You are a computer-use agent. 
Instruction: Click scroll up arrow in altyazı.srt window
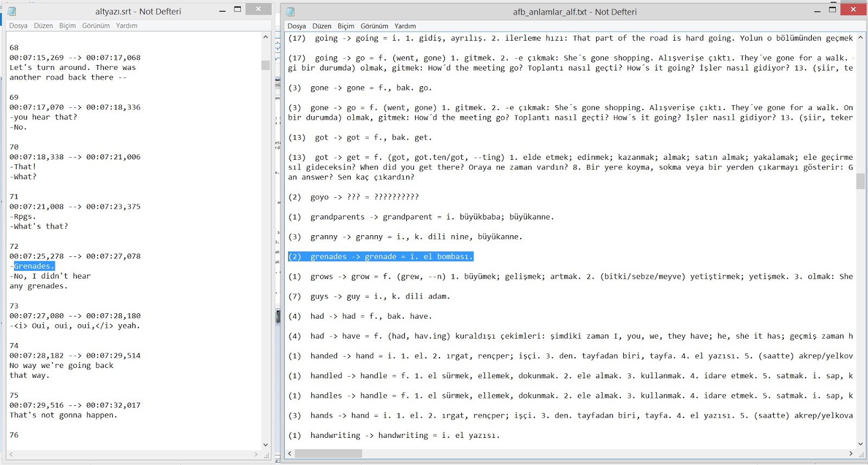point(265,37)
